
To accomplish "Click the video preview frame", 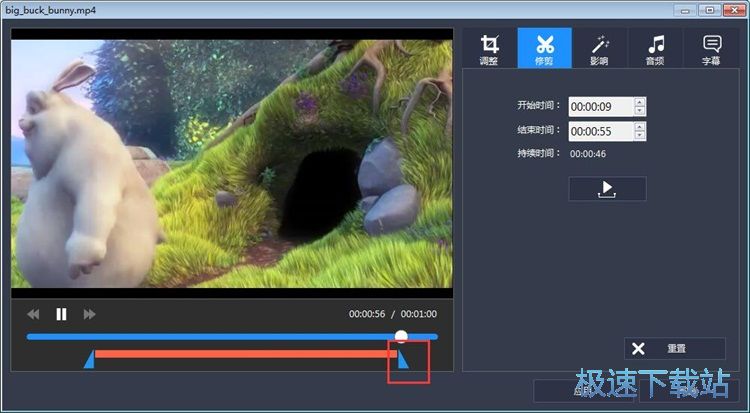I will pyautogui.click(x=232, y=163).
